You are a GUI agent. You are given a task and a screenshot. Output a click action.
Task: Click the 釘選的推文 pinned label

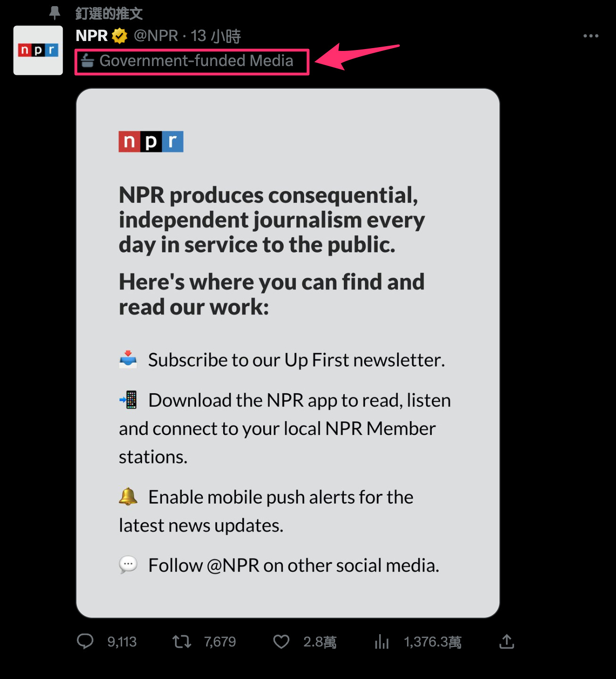click(x=109, y=13)
